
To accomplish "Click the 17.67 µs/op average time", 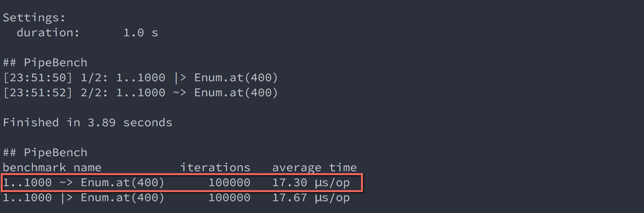I will (311, 198).
